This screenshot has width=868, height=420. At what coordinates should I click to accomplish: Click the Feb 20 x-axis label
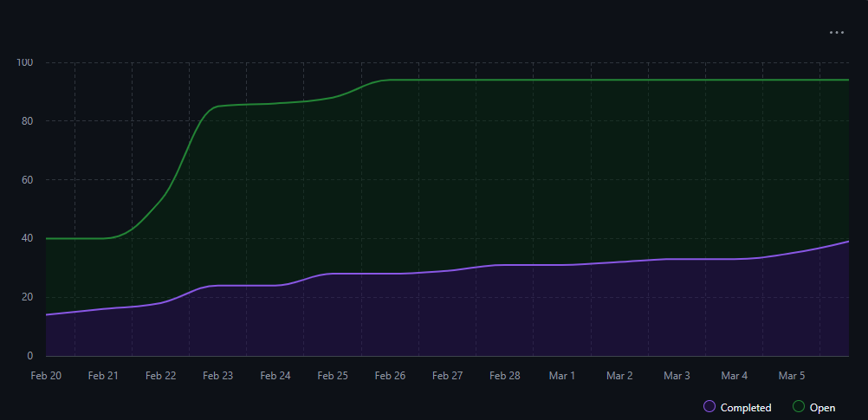coord(45,376)
